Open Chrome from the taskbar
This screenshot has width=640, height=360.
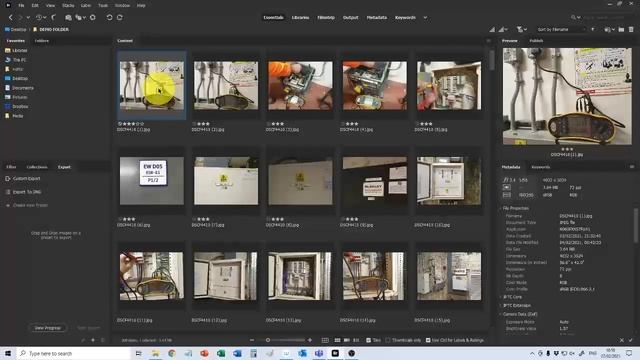pos(172,353)
